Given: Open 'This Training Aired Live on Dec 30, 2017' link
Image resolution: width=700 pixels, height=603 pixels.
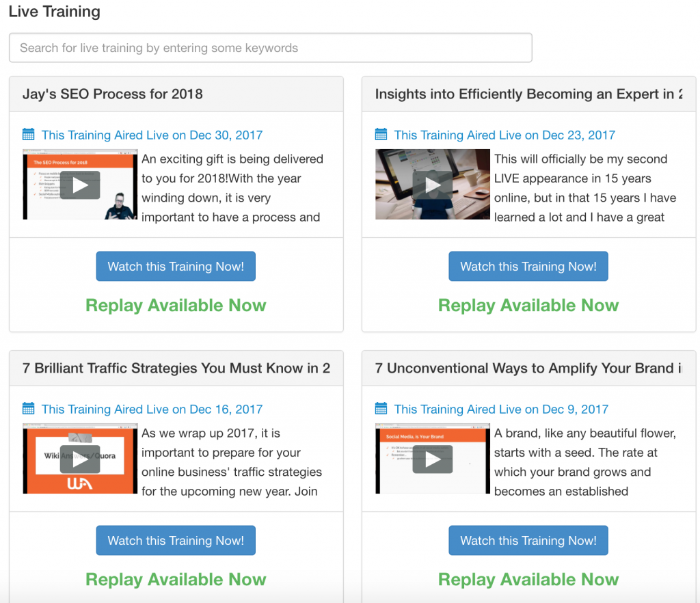Looking at the screenshot, I should click(152, 135).
